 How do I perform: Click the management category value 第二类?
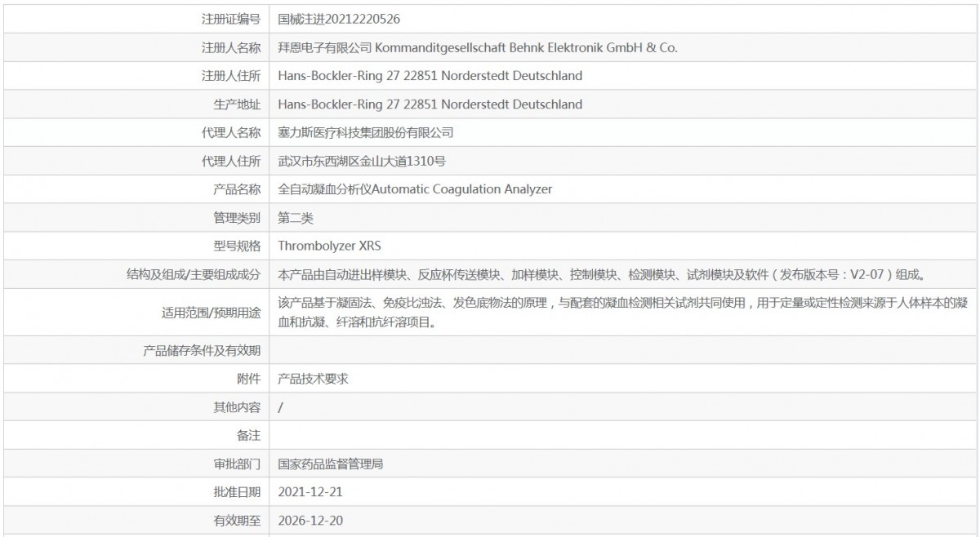coord(296,218)
